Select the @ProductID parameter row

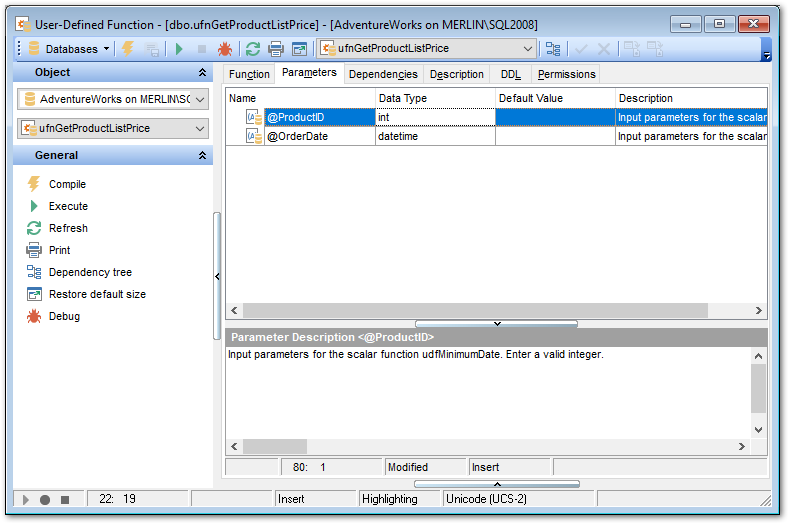pyautogui.click(x=497, y=117)
